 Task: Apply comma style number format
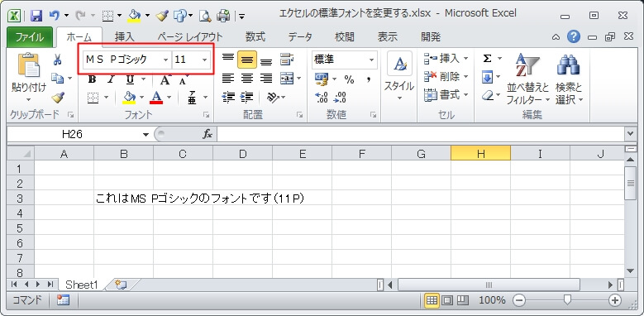click(369, 79)
